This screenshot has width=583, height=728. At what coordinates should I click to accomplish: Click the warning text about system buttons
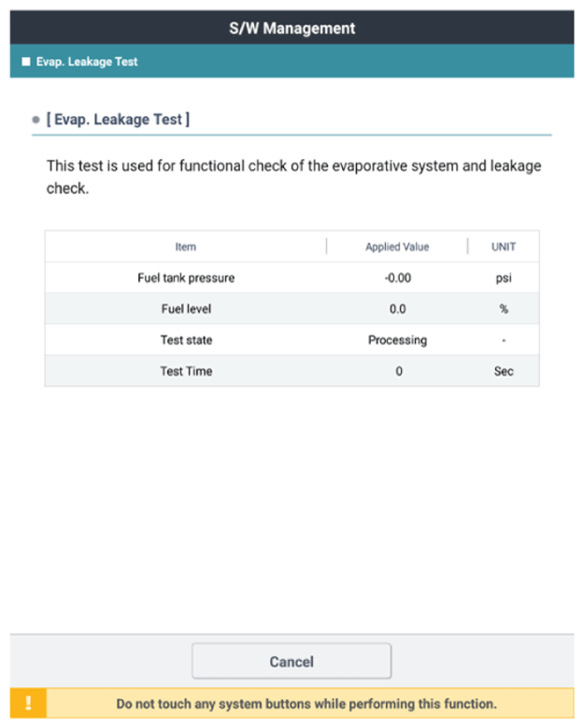point(306,704)
